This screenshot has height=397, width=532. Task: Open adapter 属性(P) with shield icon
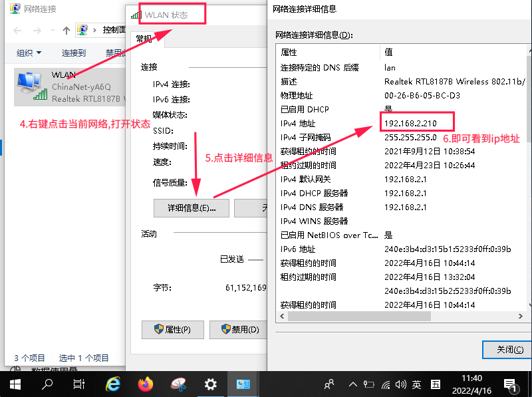172,330
